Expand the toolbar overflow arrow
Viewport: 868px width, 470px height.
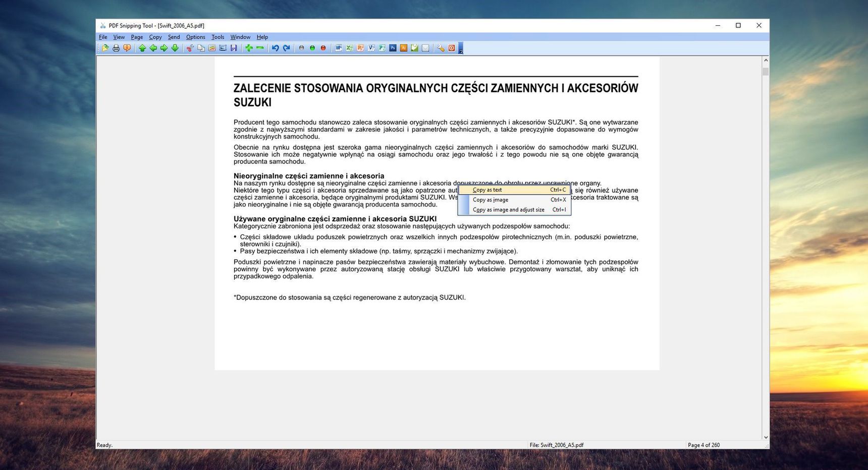(x=461, y=48)
